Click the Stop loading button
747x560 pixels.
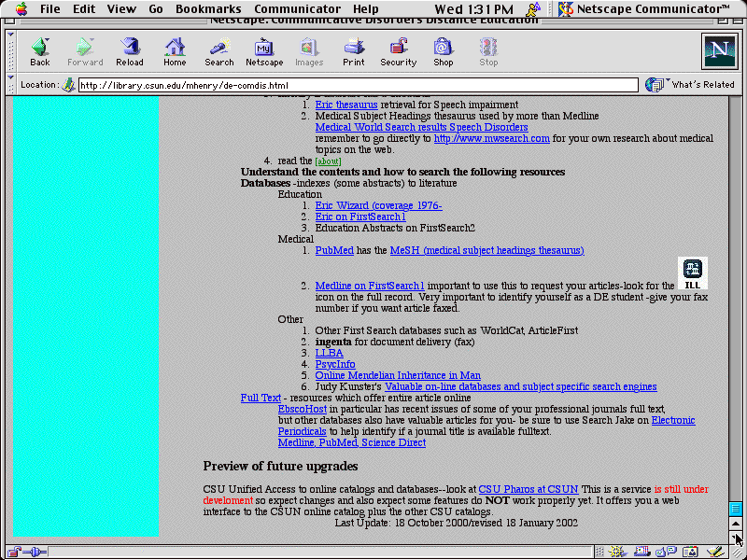tap(488, 51)
